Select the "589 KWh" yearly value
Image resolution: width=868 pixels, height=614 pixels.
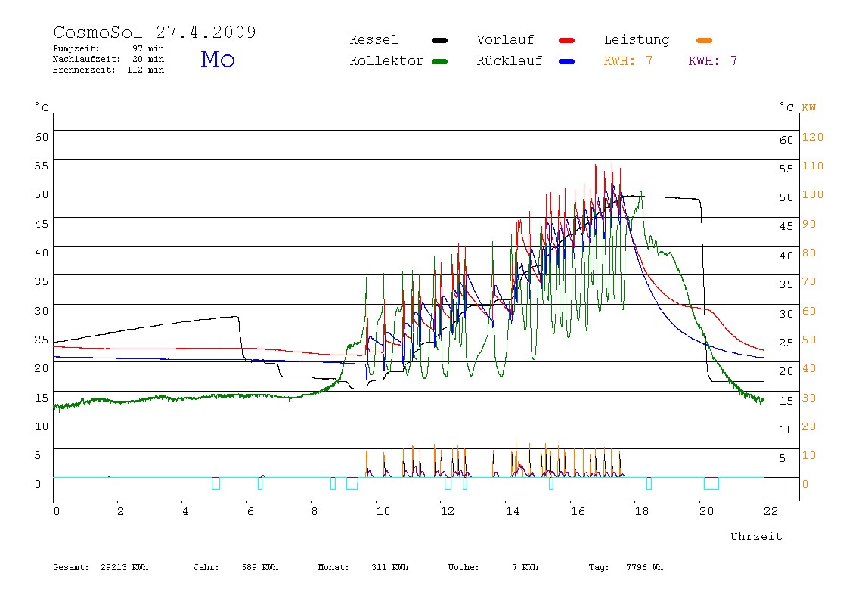[x=260, y=567]
